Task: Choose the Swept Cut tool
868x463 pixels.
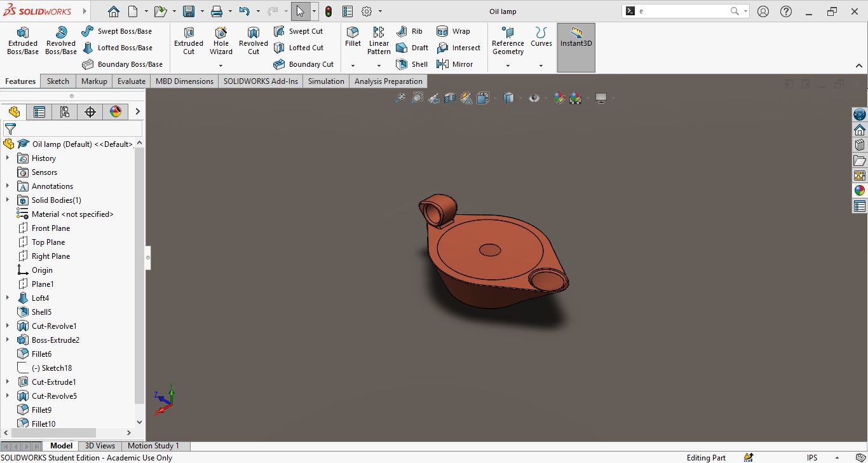Action: [298, 31]
